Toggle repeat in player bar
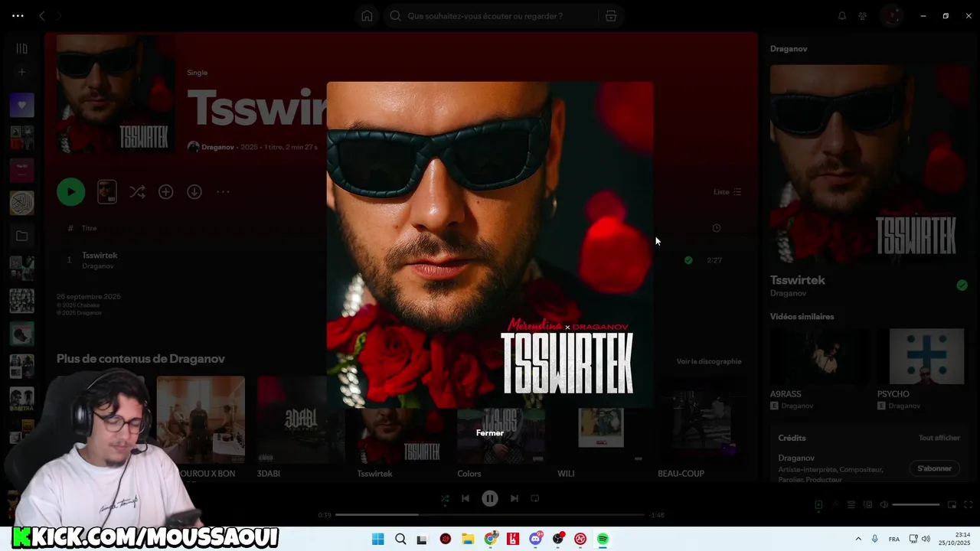980x551 pixels. click(x=535, y=498)
